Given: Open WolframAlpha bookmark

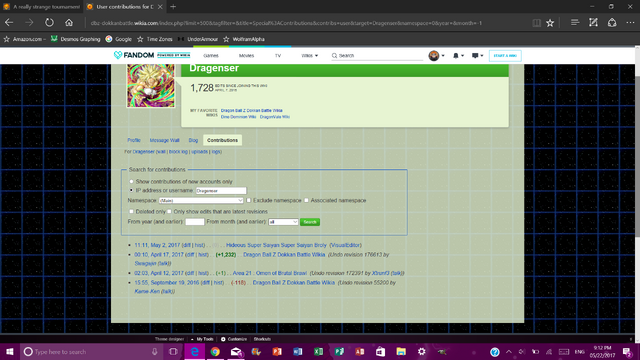Looking at the screenshot, I should pos(244,39).
